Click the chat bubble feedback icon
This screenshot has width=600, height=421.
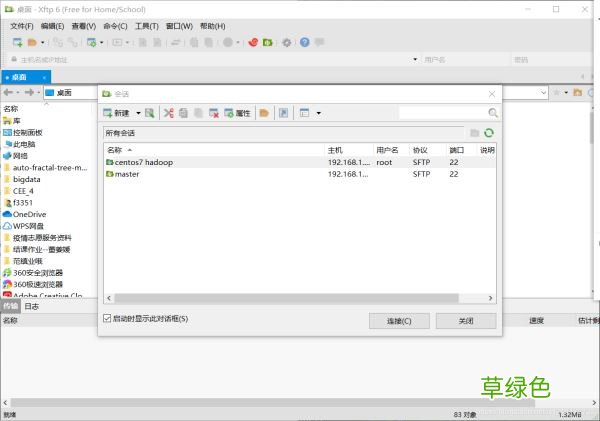pyautogui.click(x=319, y=42)
